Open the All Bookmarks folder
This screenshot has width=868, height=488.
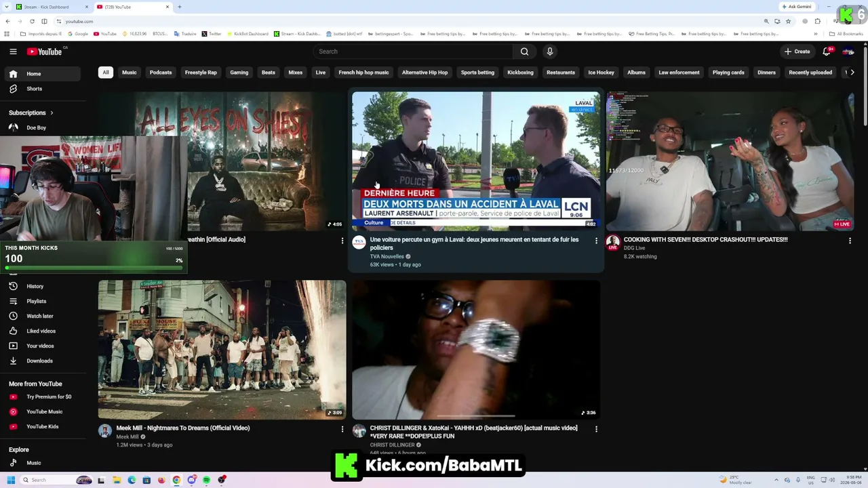click(846, 34)
